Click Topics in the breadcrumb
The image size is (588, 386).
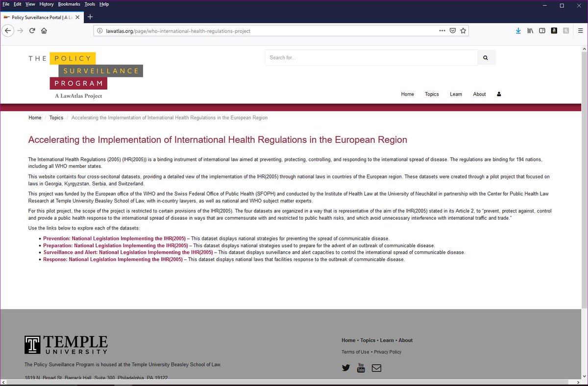tap(56, 118)
